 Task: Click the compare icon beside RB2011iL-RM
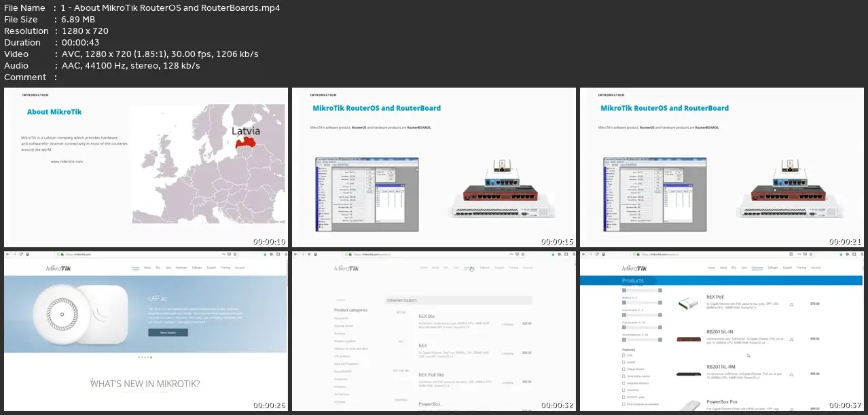(791, 374)
